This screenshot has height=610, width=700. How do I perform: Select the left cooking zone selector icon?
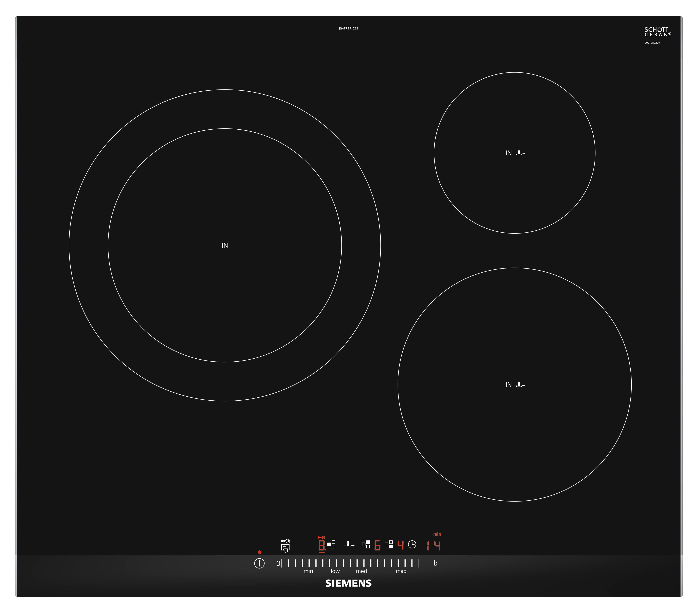331,544
